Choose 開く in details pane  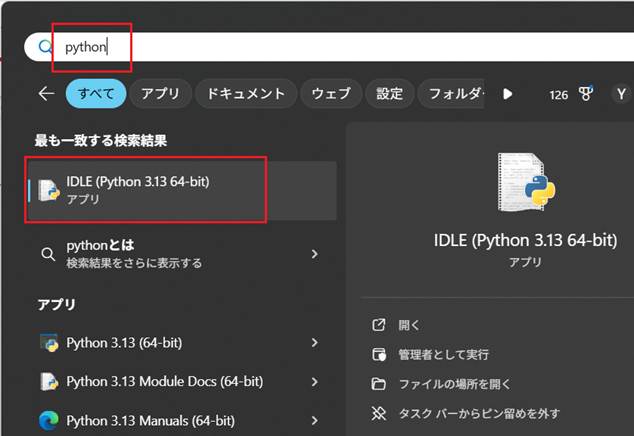(x=409, y=325)
